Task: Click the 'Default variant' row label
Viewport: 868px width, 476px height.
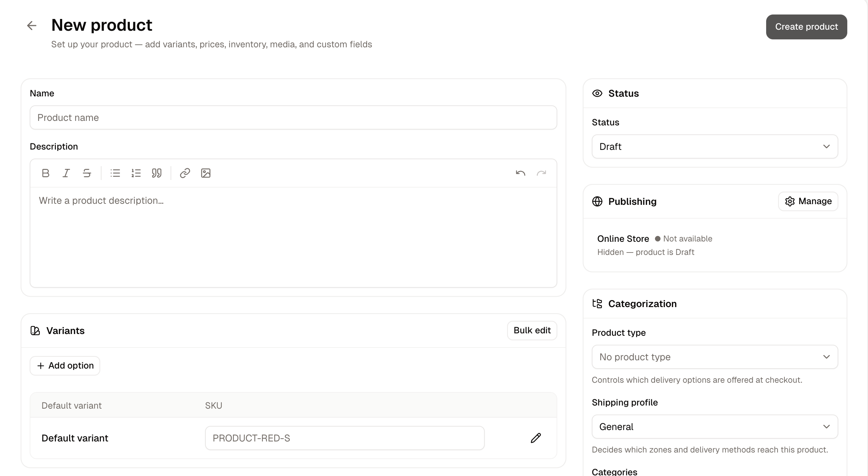Action: [x=75, y=438]
